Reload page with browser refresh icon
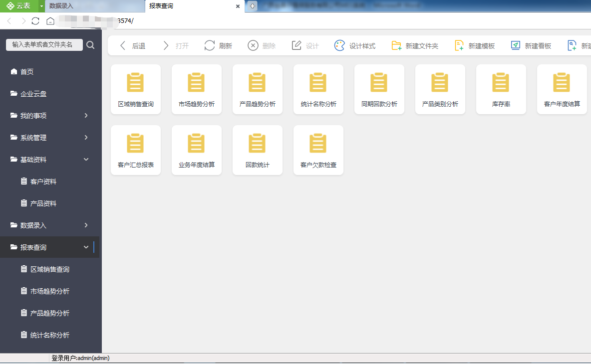The image size is (591, 364). [x=35, y=21]
